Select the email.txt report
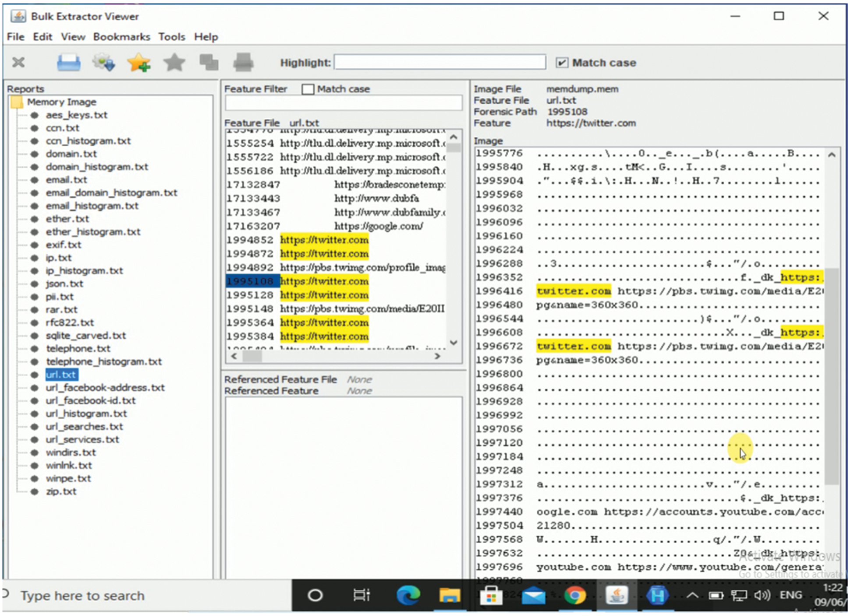 pos(66,180)
